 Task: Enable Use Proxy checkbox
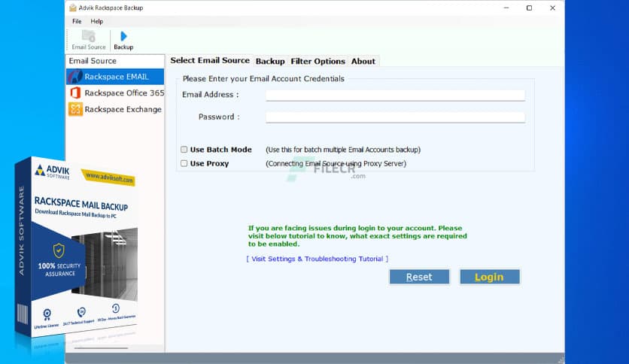click(184, 163)
